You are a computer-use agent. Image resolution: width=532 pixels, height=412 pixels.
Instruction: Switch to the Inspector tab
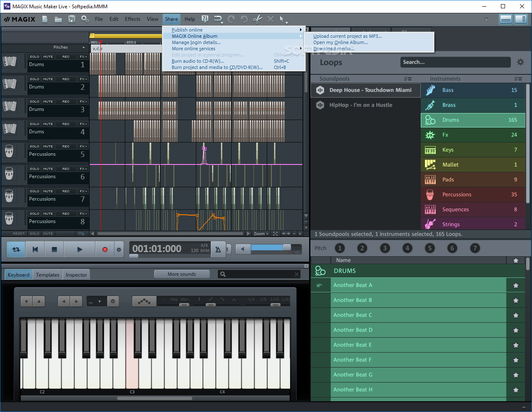tap(76, 275)
